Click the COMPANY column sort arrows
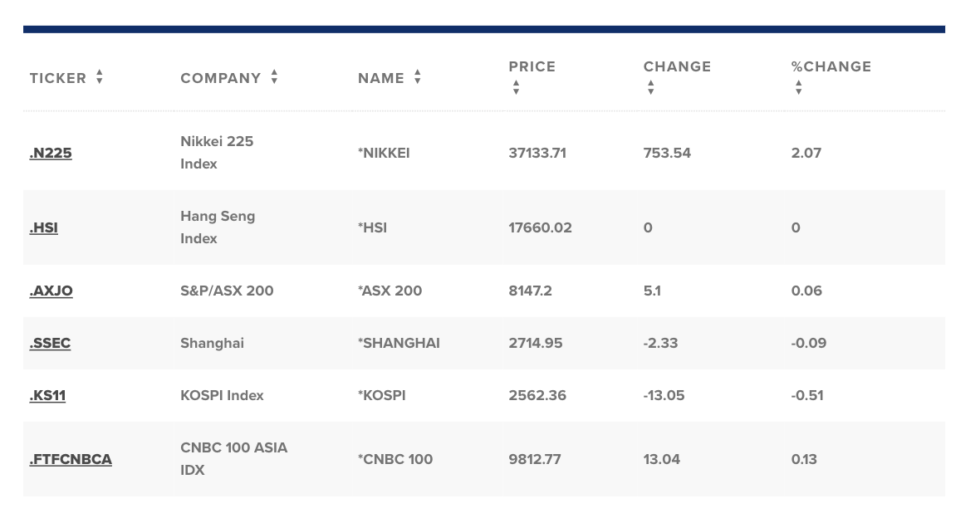980x518 pixels. coord(274,77)
